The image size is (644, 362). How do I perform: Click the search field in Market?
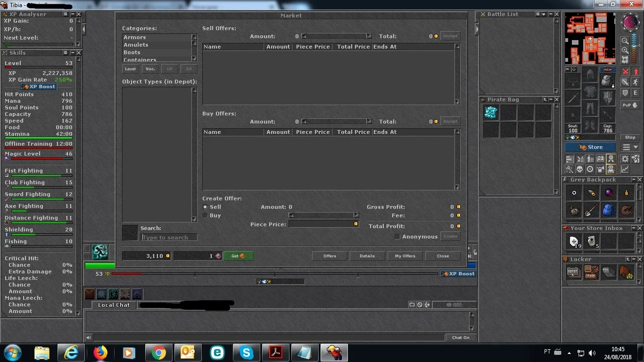[169, 237]
